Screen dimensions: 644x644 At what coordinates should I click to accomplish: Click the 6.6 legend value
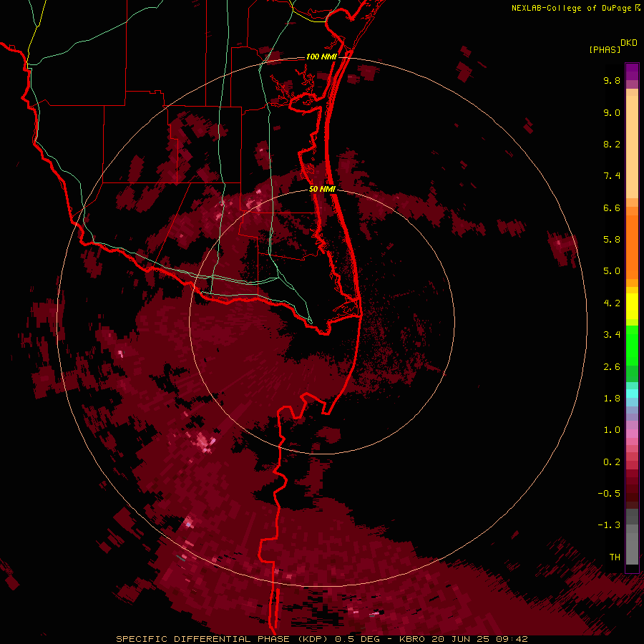[612, 208]
